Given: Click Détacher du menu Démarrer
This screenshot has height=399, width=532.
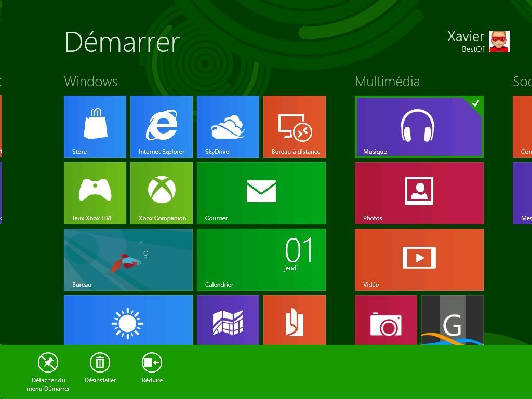Looking at the screenshot, I should (x=48, y=372).
